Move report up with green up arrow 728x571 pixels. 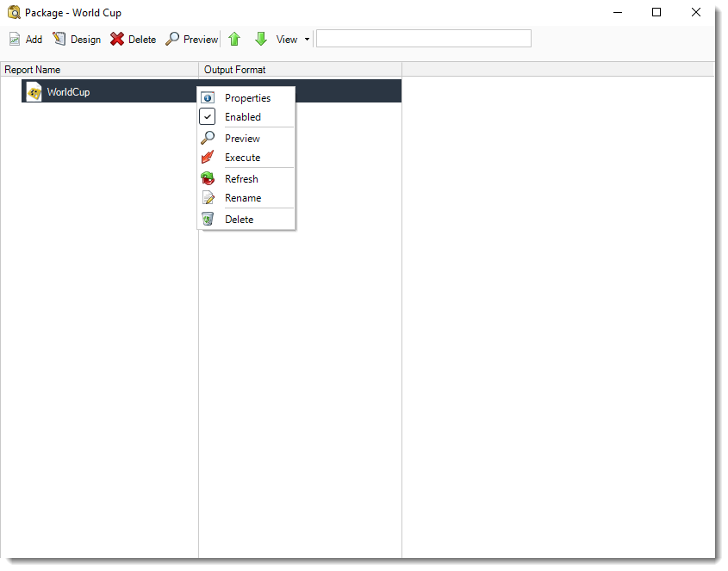[234, 40]
